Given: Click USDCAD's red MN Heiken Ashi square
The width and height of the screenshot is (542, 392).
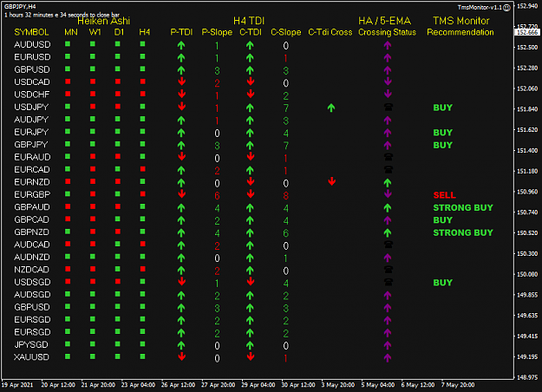Looking at the screenshot, I should 68,82.
